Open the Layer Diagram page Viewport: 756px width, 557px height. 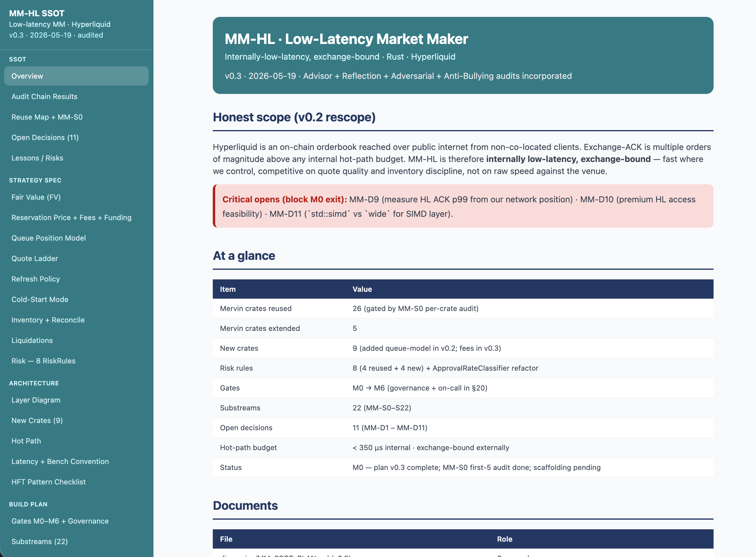coord(76,400)
